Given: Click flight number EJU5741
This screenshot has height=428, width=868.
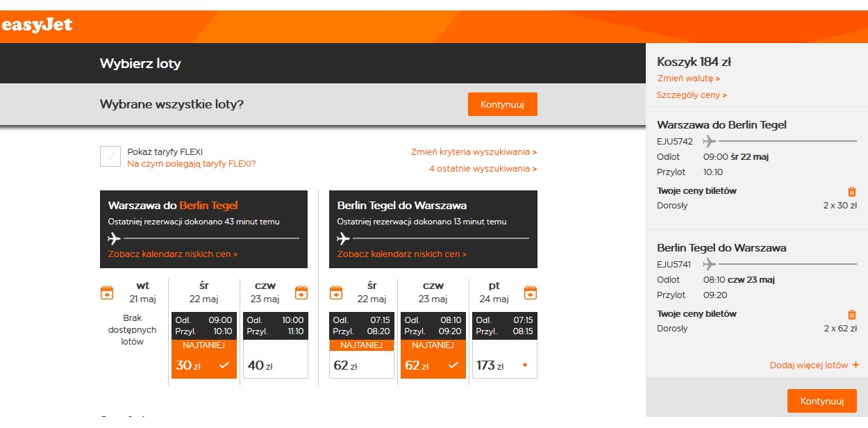Looking at the screenshot, I should click(x=675, y=264).
